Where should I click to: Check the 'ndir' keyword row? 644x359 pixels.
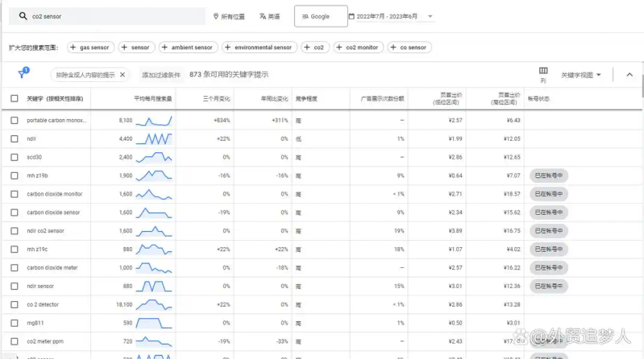pos(15,138)
